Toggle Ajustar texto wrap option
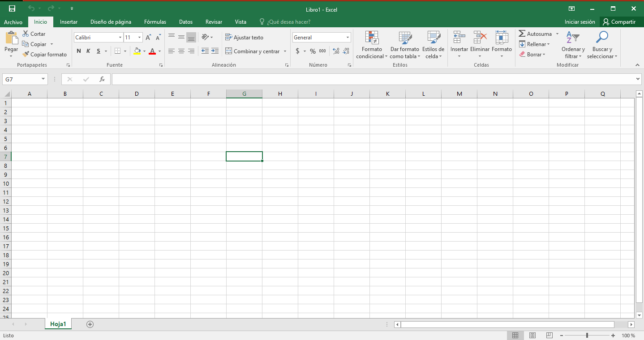644x340 pixels. click(244, 38)
